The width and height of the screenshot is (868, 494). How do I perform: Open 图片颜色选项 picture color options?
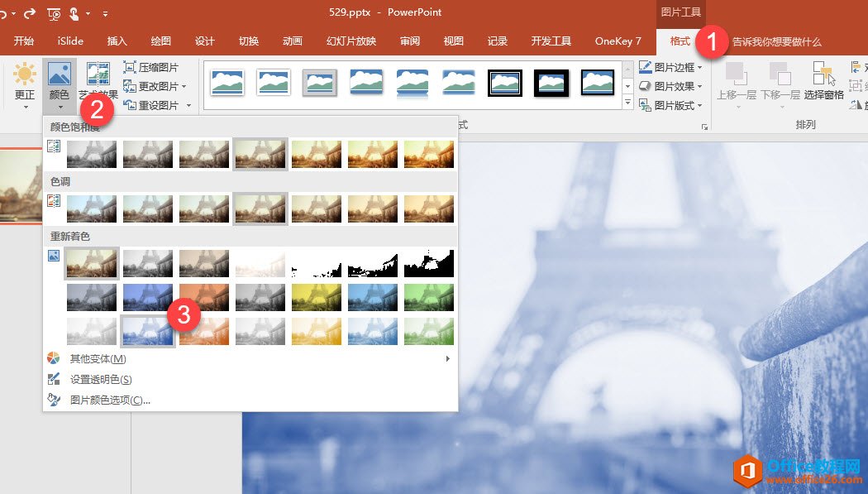click(110, 400)
